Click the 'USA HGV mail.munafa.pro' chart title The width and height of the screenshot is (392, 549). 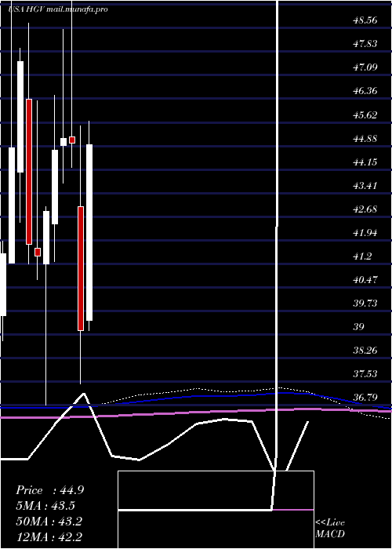click(x=58, y=9)
